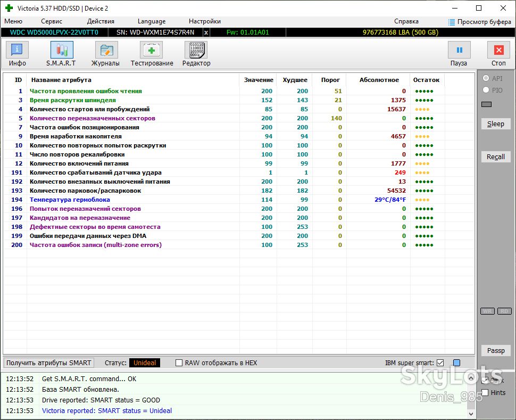Open the Инфо drive information icon
Image resolution: width=516 pixels, height=420 pixels.
[17, 50]
